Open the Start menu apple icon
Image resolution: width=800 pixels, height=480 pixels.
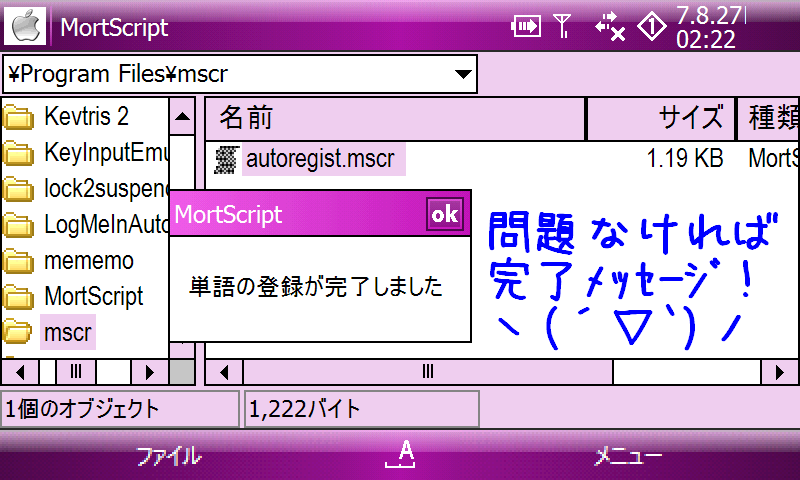coord(26,26)
